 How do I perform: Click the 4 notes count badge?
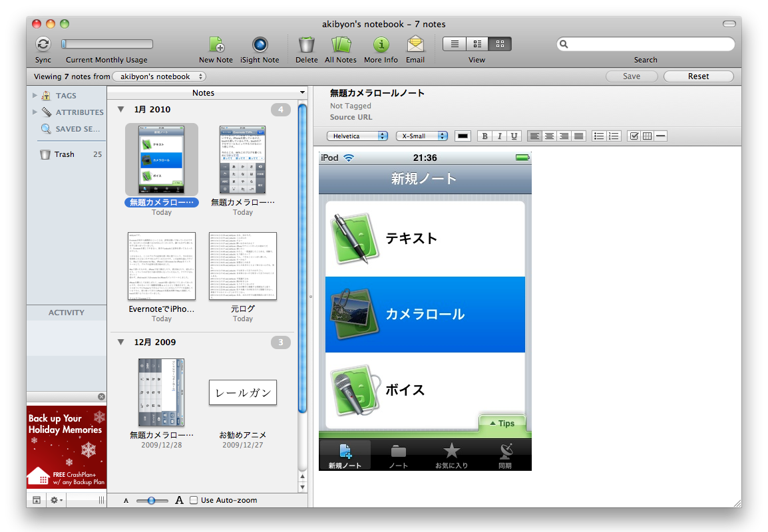[281, 110]
